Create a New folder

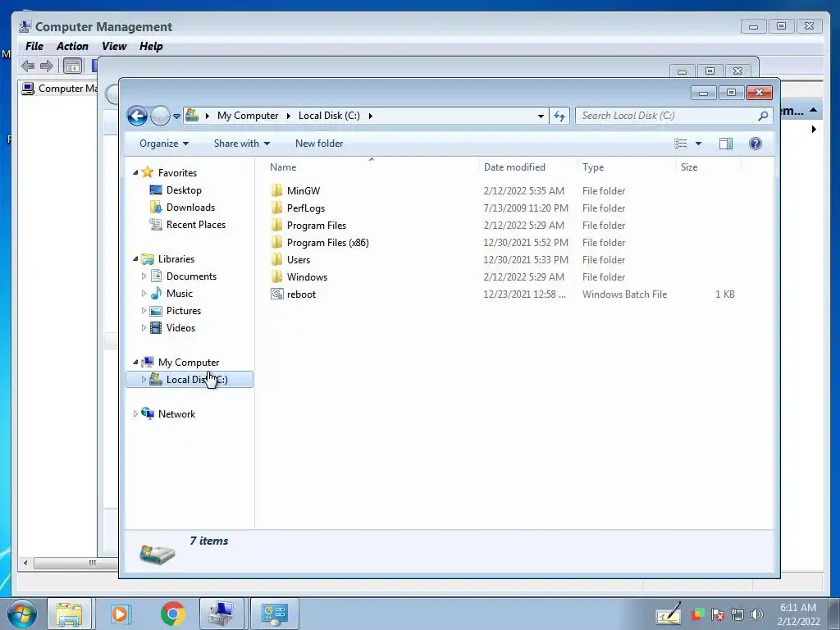pos(319,144)
